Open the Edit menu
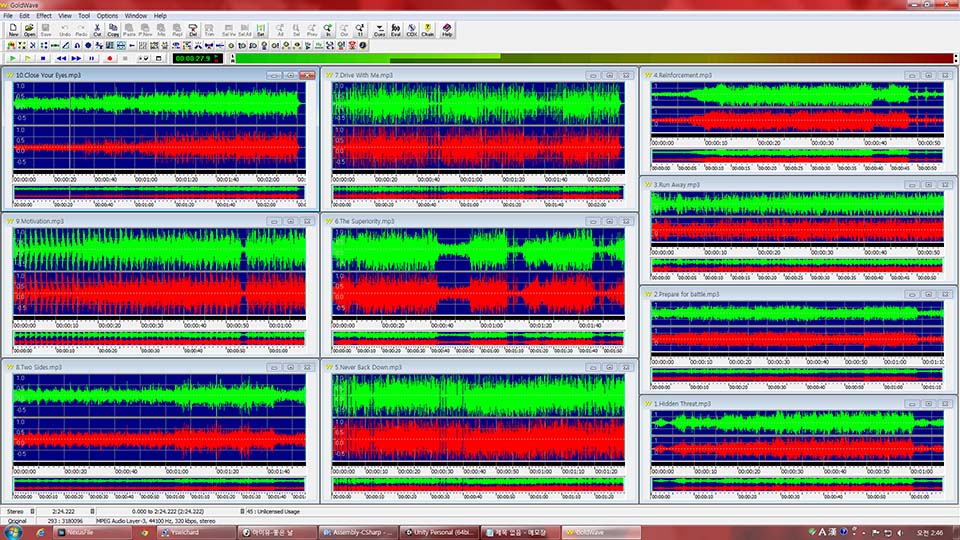The height and width of the screenshot is (540, 960). 24,16
